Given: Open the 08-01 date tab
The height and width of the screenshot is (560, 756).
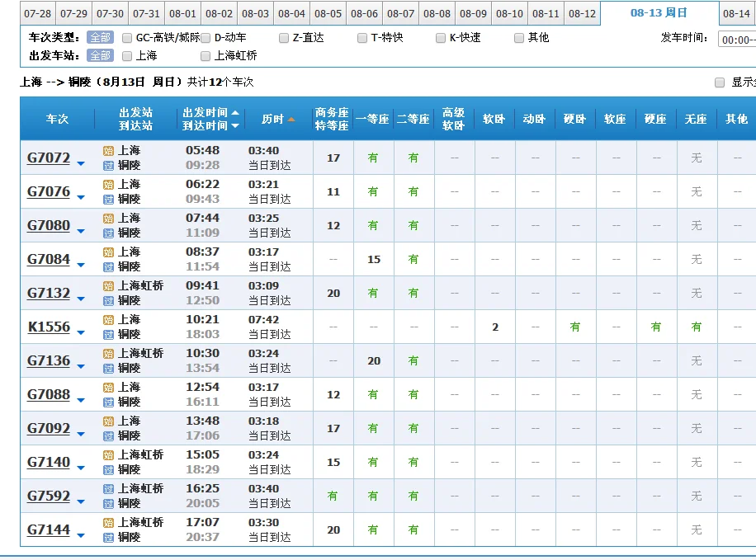Looking at the screenshot, I should (x=182, y=13).
